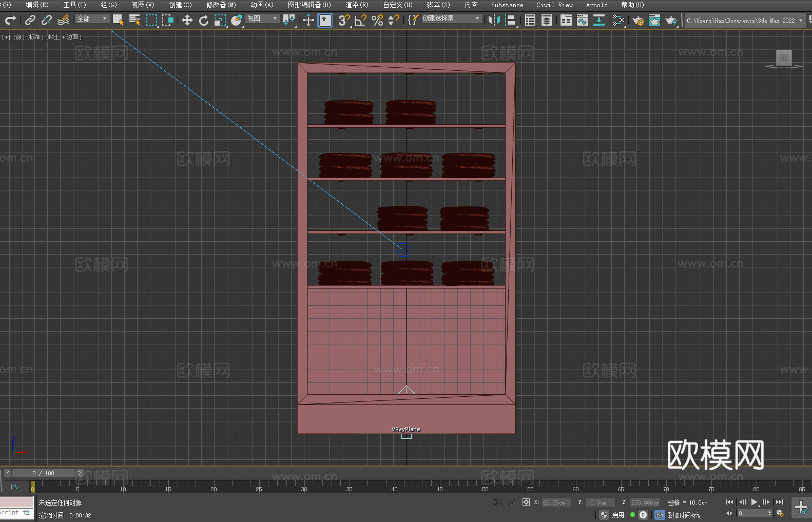Click Edit Named Selection Sets icon

pos(413,20)
